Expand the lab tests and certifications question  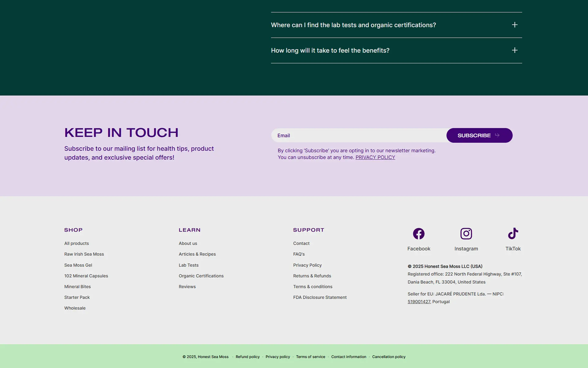coord(396,25)
